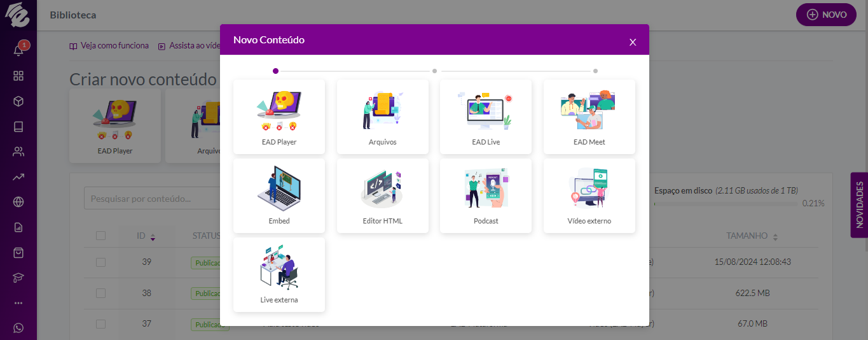
Task: Open Veja como funciona link
Action: pyautogui.click(x=109, y=46)
